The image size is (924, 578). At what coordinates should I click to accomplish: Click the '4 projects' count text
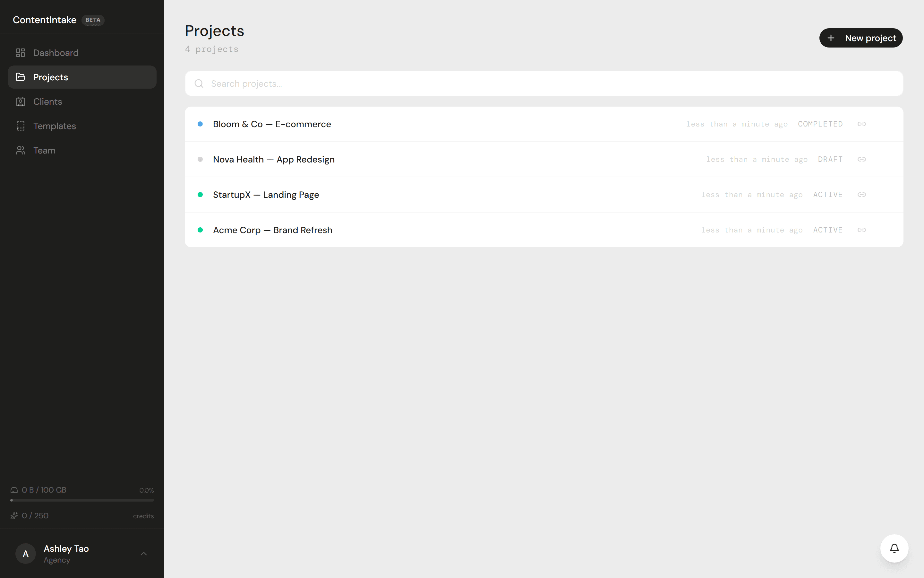point(212,49)
